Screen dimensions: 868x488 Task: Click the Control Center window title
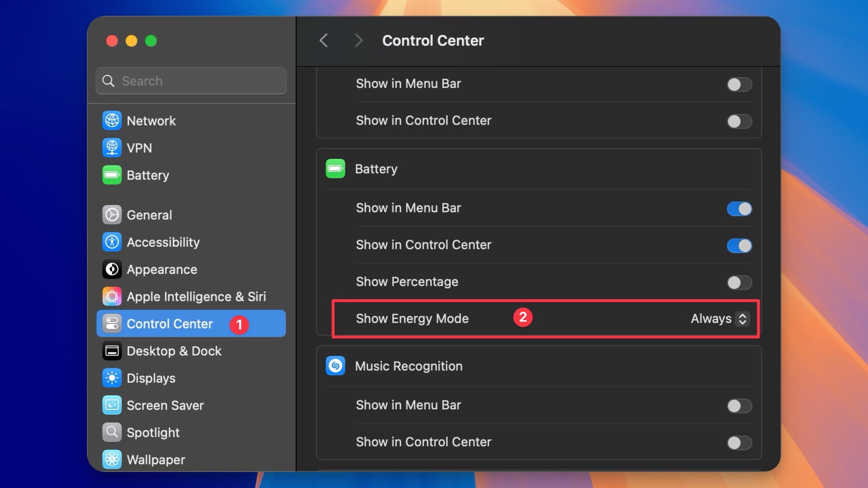tap(433, 40)
